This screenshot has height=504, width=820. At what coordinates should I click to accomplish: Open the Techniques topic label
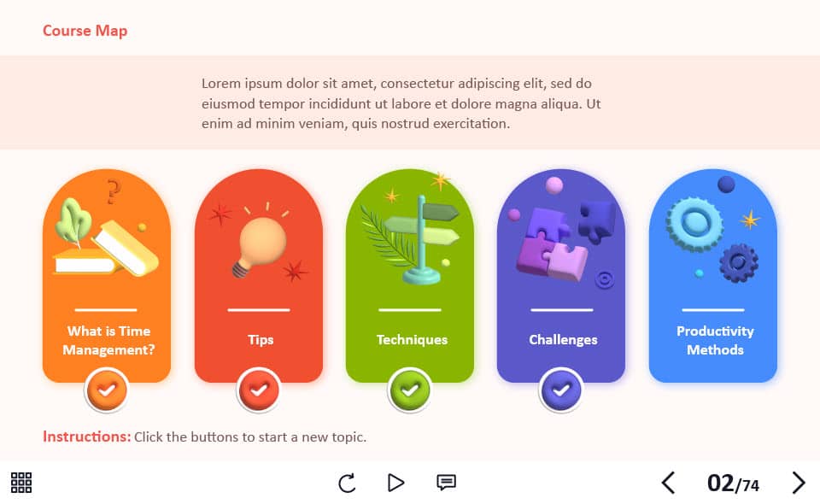(412, 340)
